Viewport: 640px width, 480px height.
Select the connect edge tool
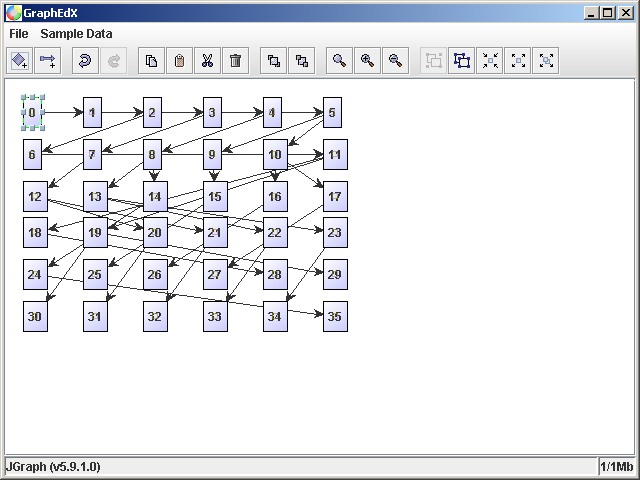pyautogui.click(x=47, y=60)
